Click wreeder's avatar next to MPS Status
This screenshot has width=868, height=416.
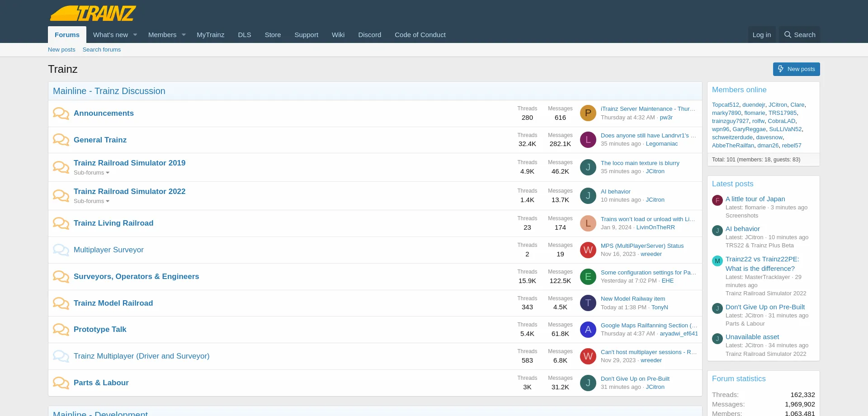click(x=588, y=250)
